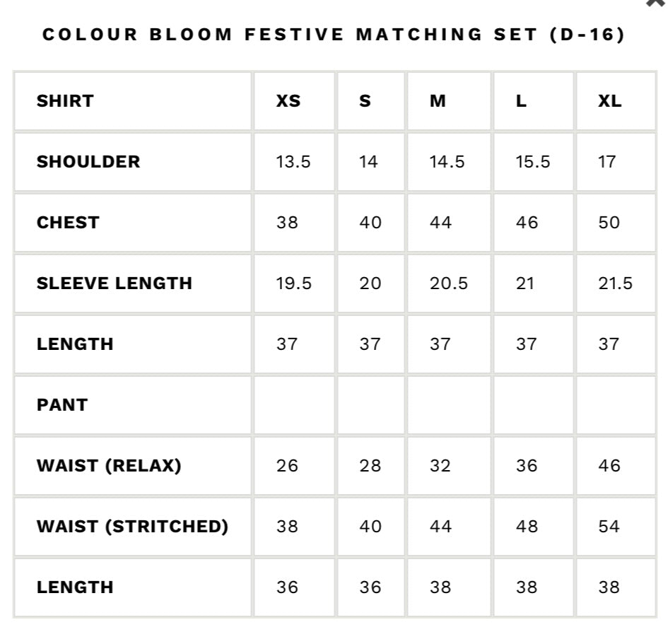
Task: Select the chest value 50 for XL
Action: pos(609,223)
